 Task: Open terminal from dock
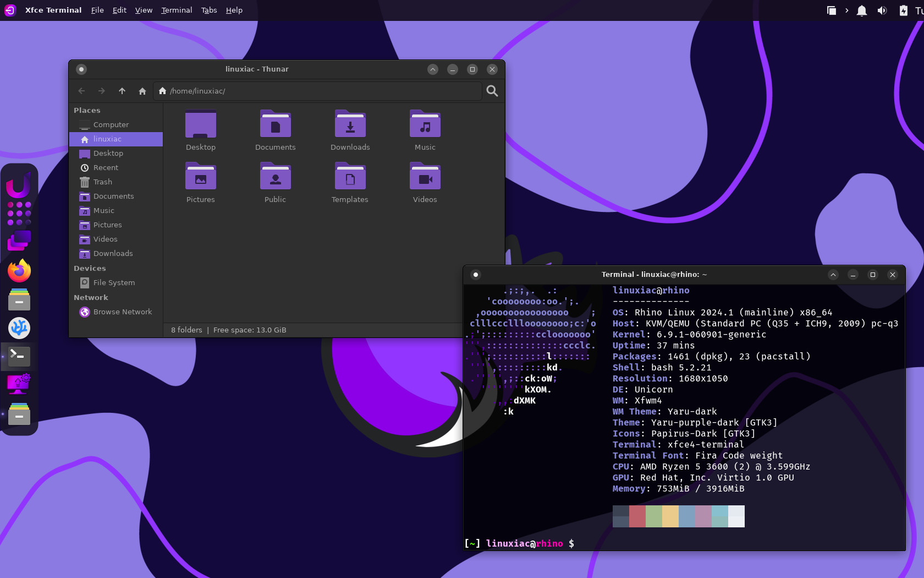pos(19,356)
